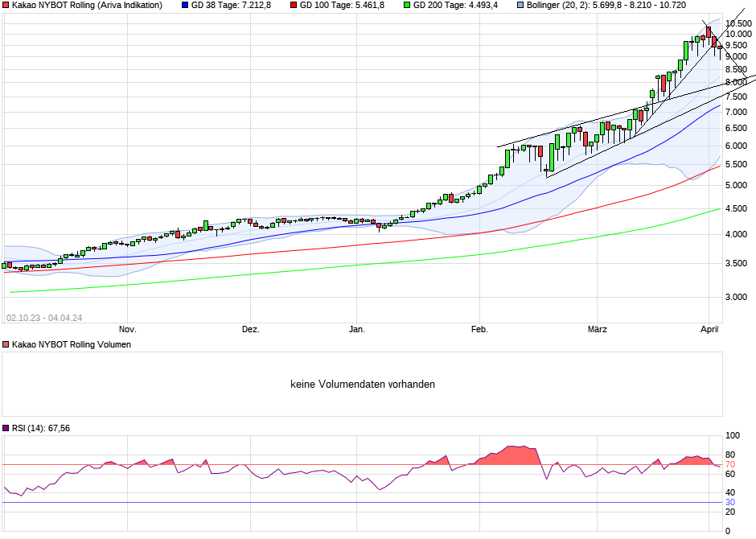
Task: Click the green GD 200 Tage legend swatch
Action: pyautogui.click(x=407, y=6)
